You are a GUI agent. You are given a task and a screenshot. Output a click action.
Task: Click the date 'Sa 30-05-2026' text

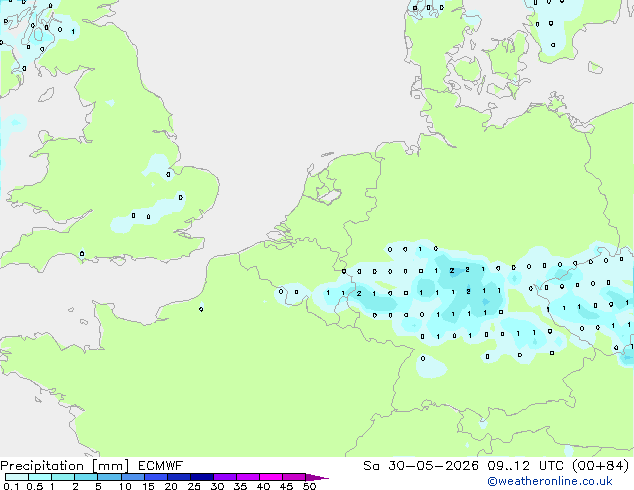point(421,466)
